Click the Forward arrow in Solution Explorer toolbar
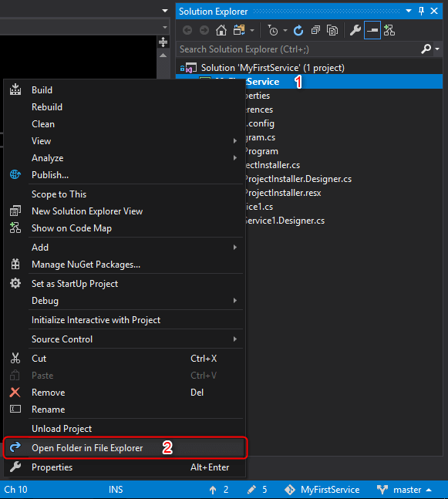Viewport: 448px width, 499px height. [204, 31]
